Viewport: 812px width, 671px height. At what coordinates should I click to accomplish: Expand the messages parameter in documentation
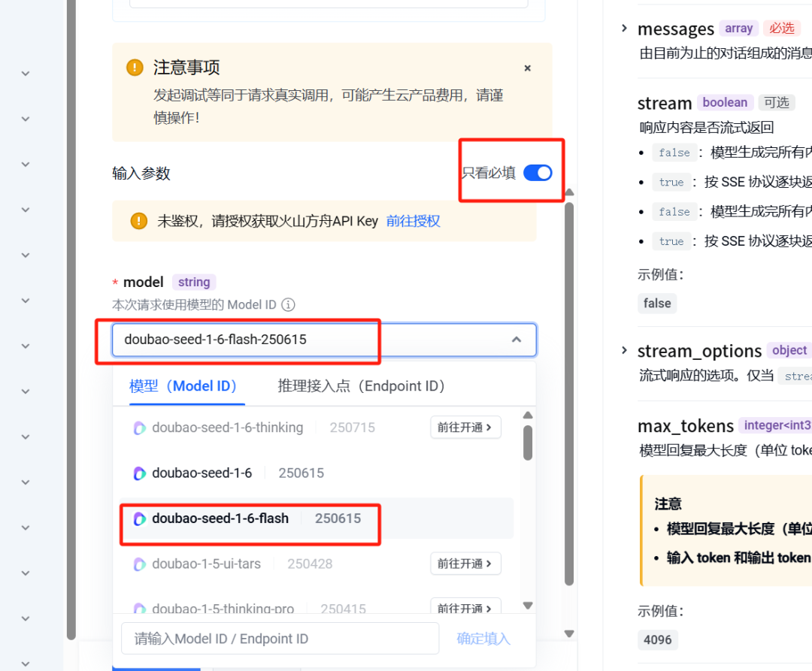(x=624, y=29)
